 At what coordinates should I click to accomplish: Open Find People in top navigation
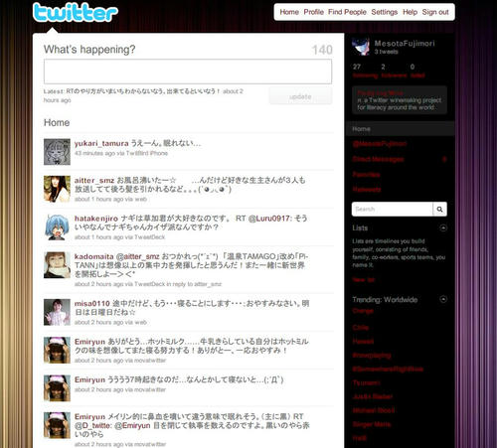347,12
